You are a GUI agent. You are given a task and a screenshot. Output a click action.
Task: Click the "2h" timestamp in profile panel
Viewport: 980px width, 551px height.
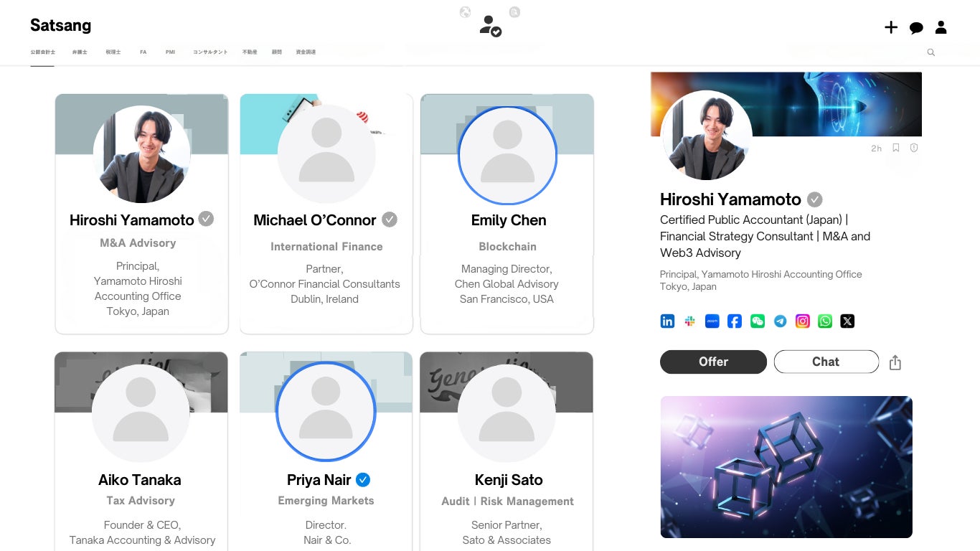point(876,149)
